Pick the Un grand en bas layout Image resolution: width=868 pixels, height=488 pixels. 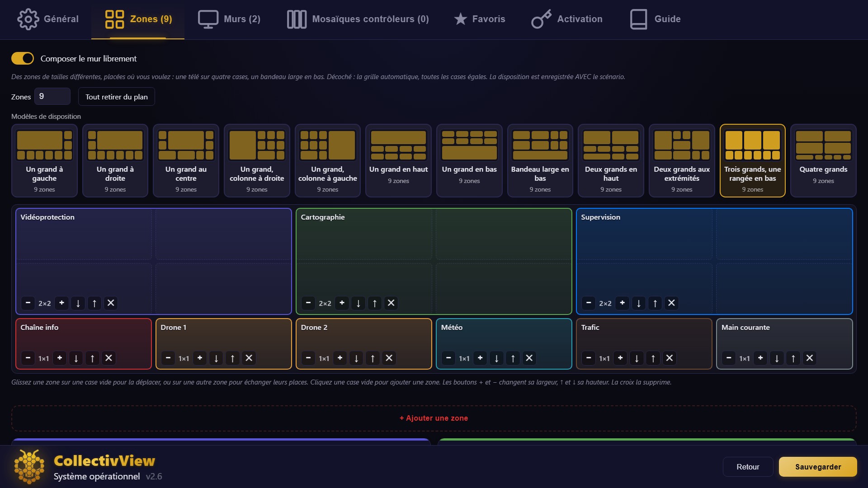tap(469, 161)
